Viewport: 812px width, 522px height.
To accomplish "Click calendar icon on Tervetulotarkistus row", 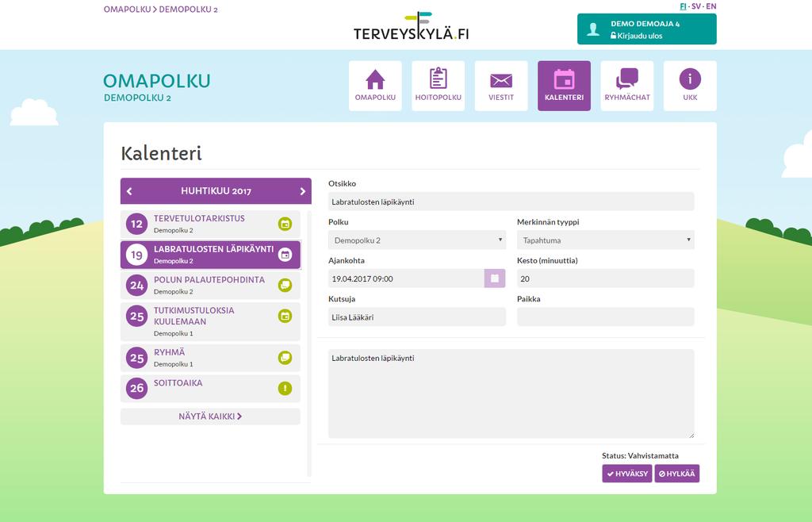I will (285, 224).
